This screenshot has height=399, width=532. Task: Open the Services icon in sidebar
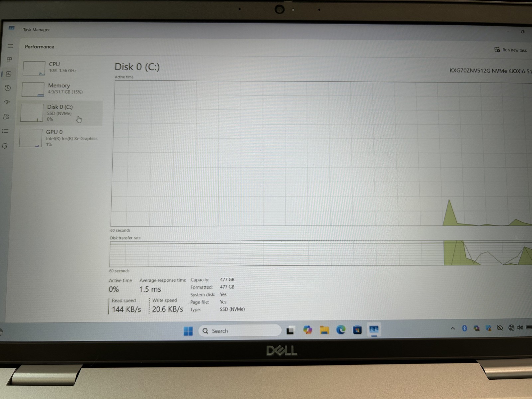[x=5, y=146]
